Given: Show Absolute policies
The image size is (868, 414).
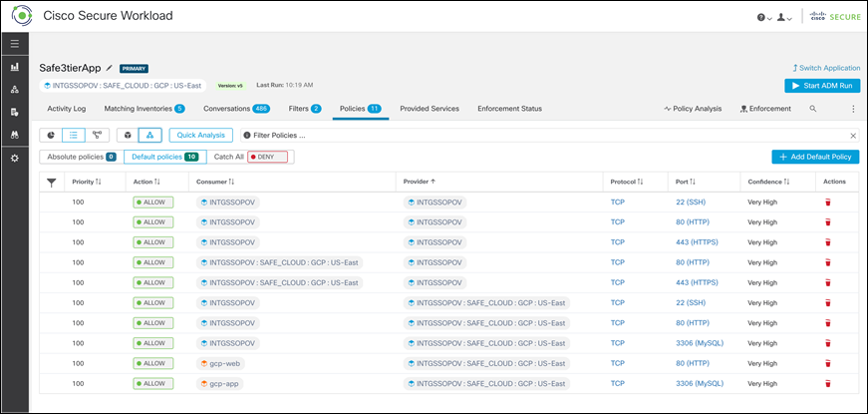Looking at the screenshot, I should pos(82,157).
